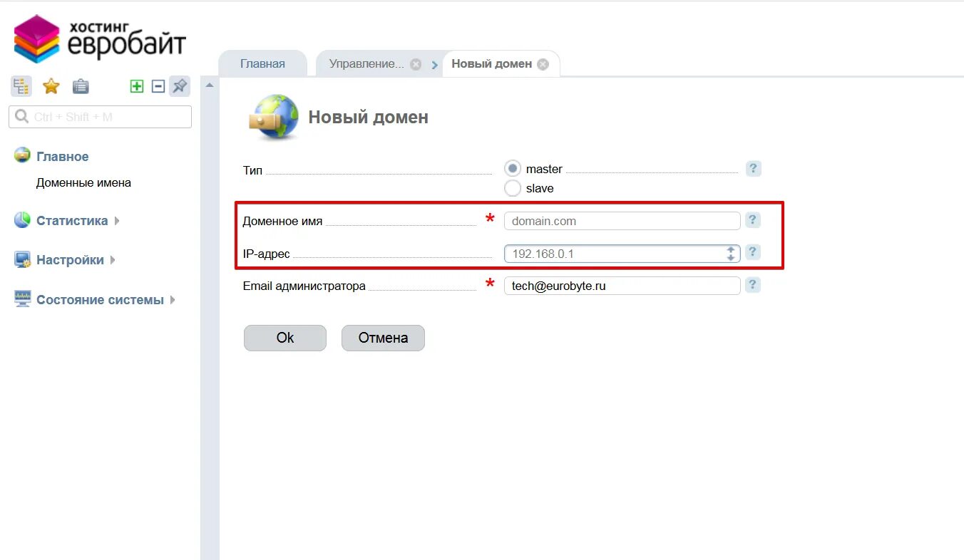Image resolution: width=964 pixels, height=560 pixels.
Task: Switch to the Управление... tab
Action: (366, 63)
